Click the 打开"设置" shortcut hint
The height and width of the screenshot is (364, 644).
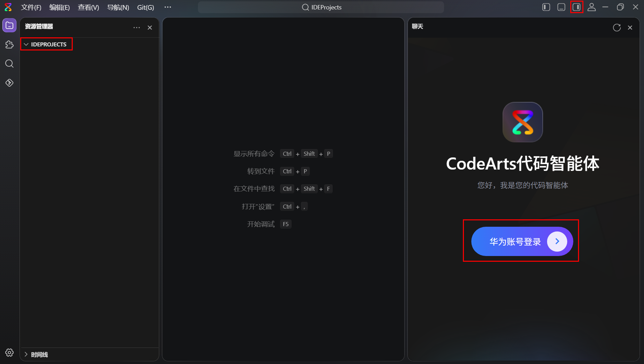258,207
